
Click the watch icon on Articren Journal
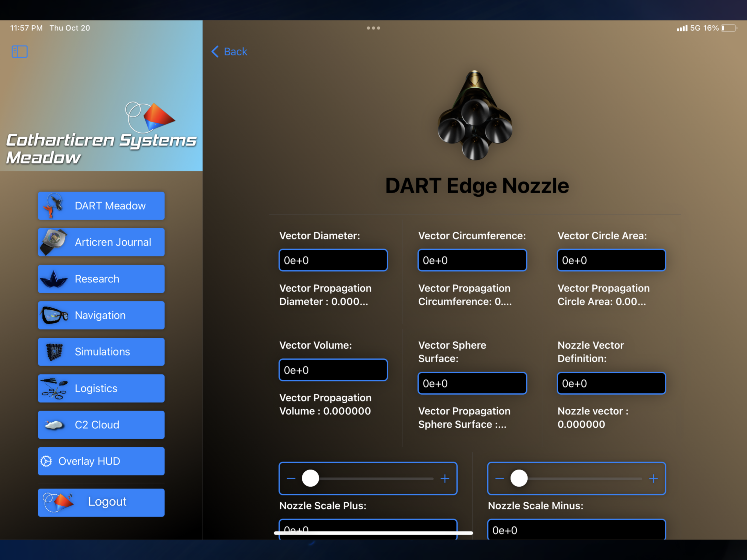[53, 242]
